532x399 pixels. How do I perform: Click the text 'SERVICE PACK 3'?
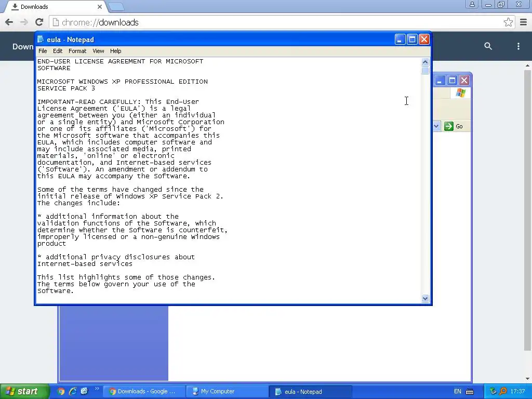click(66, 88)
